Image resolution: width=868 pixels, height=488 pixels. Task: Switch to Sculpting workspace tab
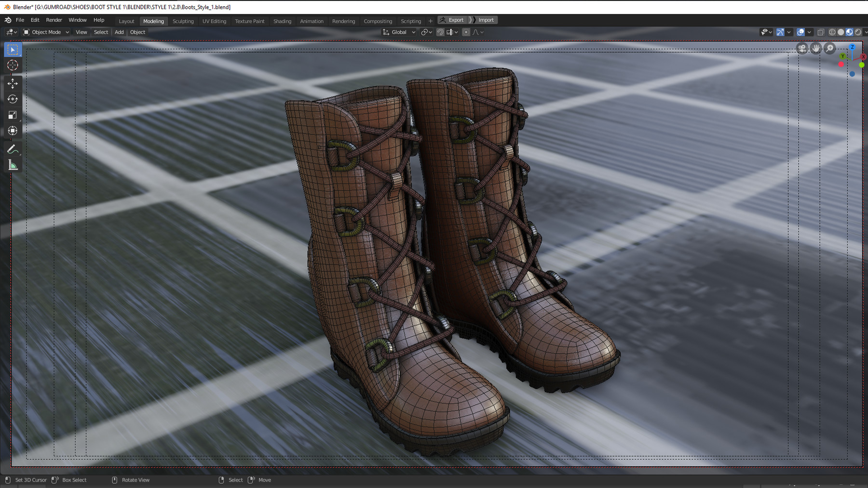183,21
